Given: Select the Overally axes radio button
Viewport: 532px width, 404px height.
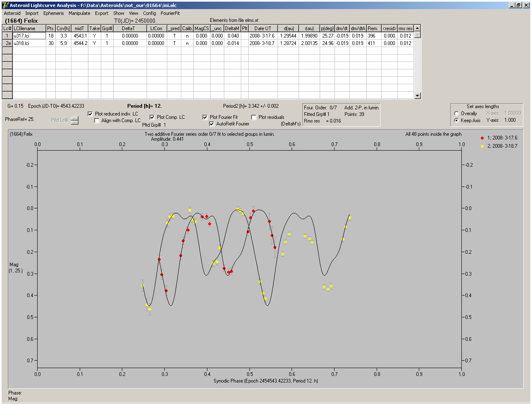Looking at the screenshot, I should (456, 113).
